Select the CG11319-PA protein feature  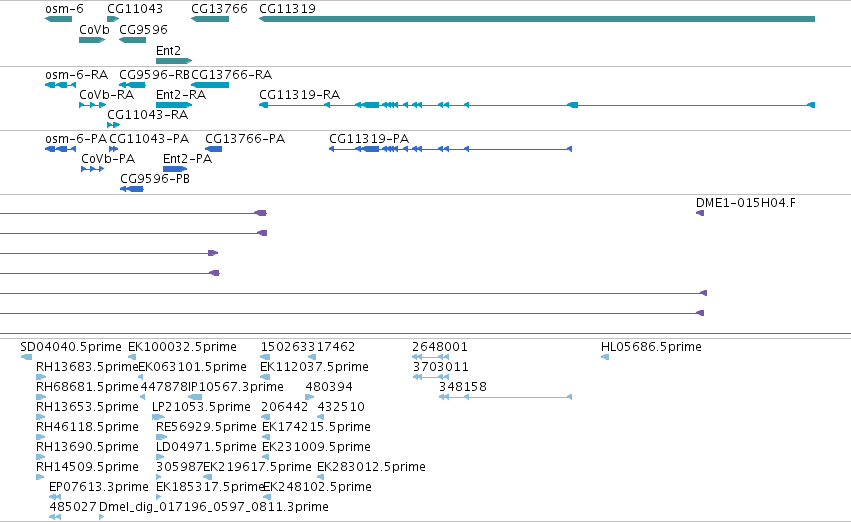pyautogui.click(x=450, y=149)
